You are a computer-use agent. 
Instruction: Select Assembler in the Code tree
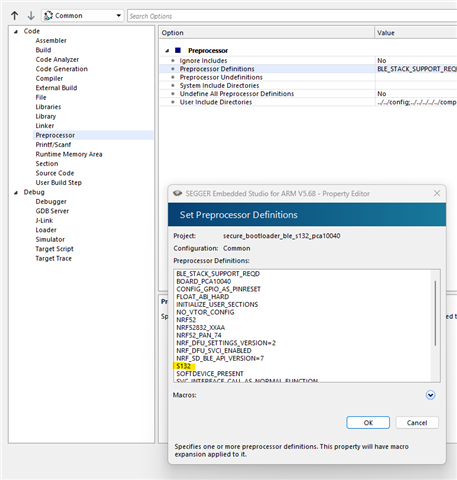point(51,40)
